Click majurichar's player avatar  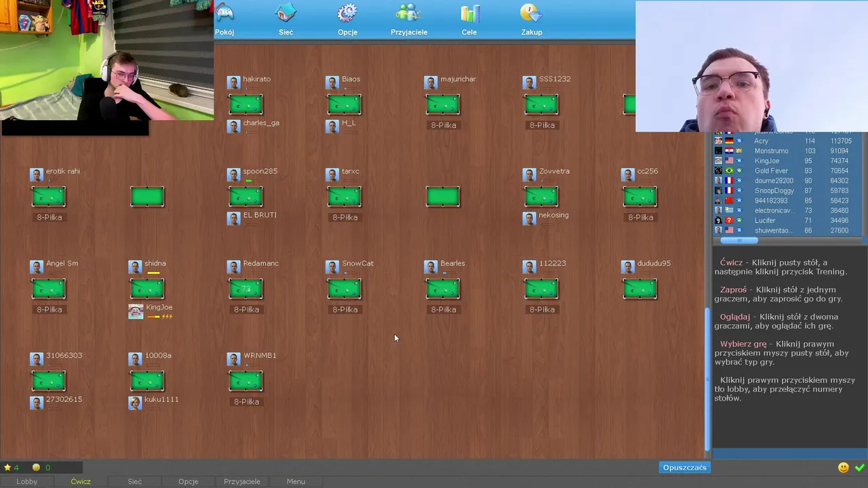(x=431, y=83)
